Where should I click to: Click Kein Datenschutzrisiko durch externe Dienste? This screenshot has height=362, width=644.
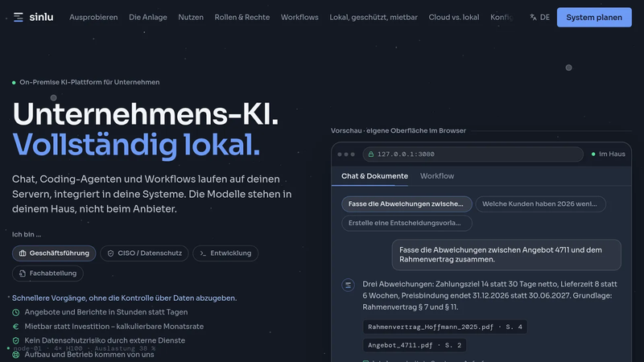pos(105,340)
